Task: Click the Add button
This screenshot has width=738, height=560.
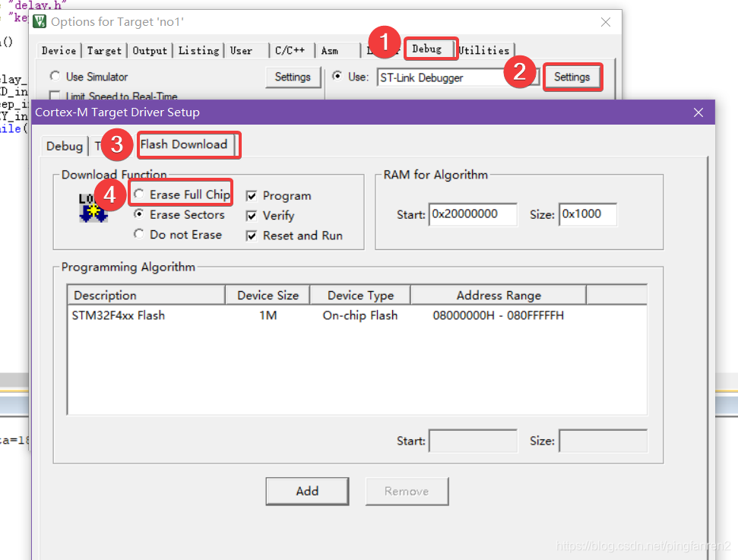Action: [307, 492]
